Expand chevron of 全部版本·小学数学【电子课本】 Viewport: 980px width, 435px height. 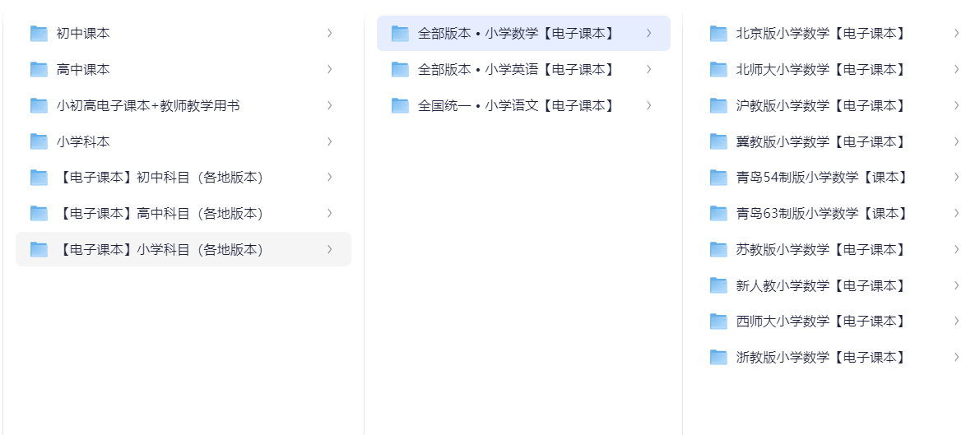pyautogui.click(x=648, y=34)
